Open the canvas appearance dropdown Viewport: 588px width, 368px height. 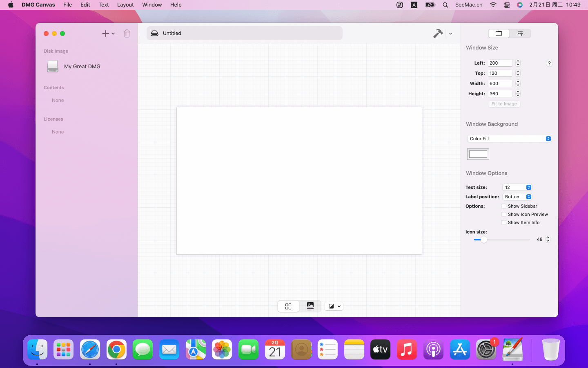coord(334,306)
